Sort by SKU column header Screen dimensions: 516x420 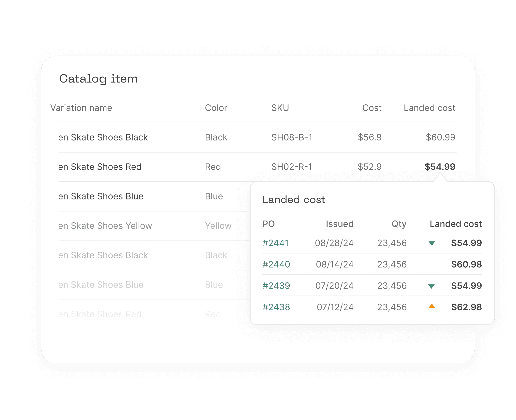(280, 108)
